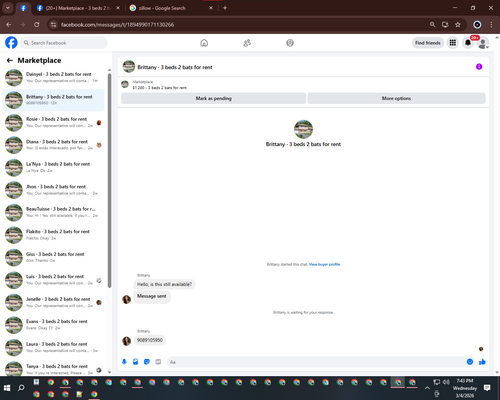The height and width of the screenshot is (400, 500).
Task: Open the Windows Start menu
Action: 7,388
